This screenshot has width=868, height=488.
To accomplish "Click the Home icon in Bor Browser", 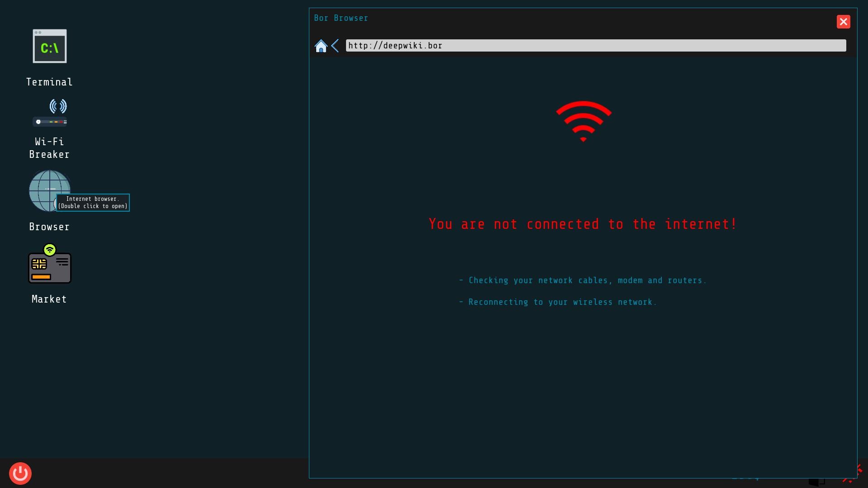I will pos(321,46).
